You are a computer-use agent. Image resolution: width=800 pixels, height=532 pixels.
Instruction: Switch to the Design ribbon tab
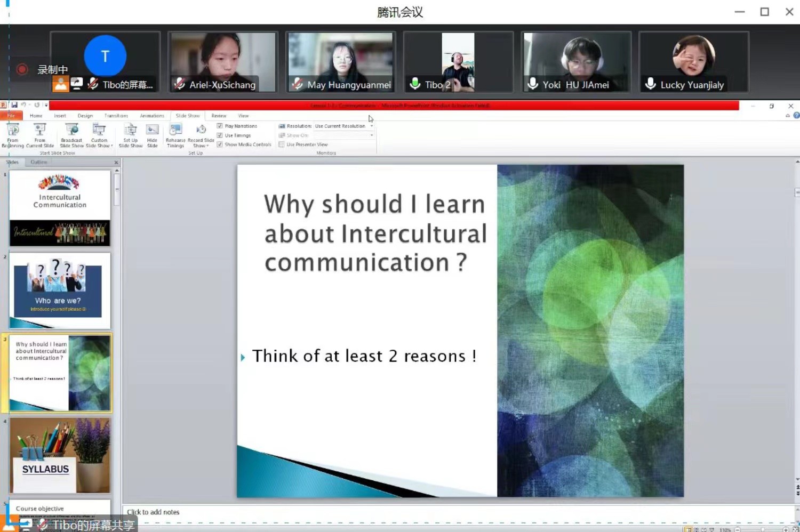click(x=85, y=116)
